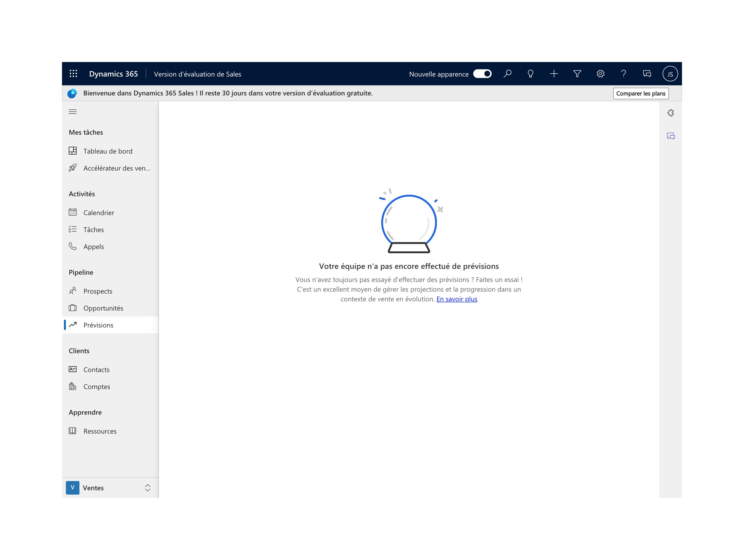Open Tâches in sidebar
Viewport: 744px width, 560px height.
point(110,229)
